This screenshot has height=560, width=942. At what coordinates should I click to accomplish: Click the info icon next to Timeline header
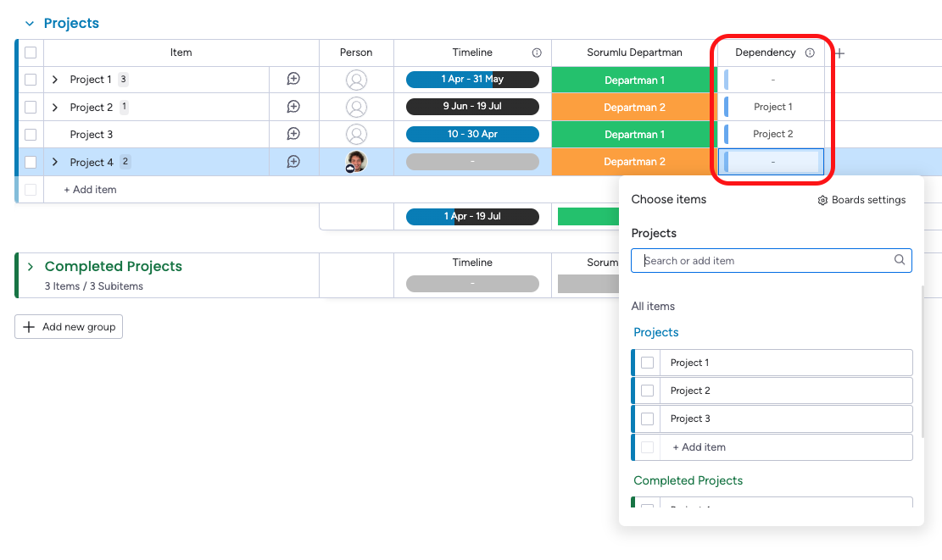[537, 53]
